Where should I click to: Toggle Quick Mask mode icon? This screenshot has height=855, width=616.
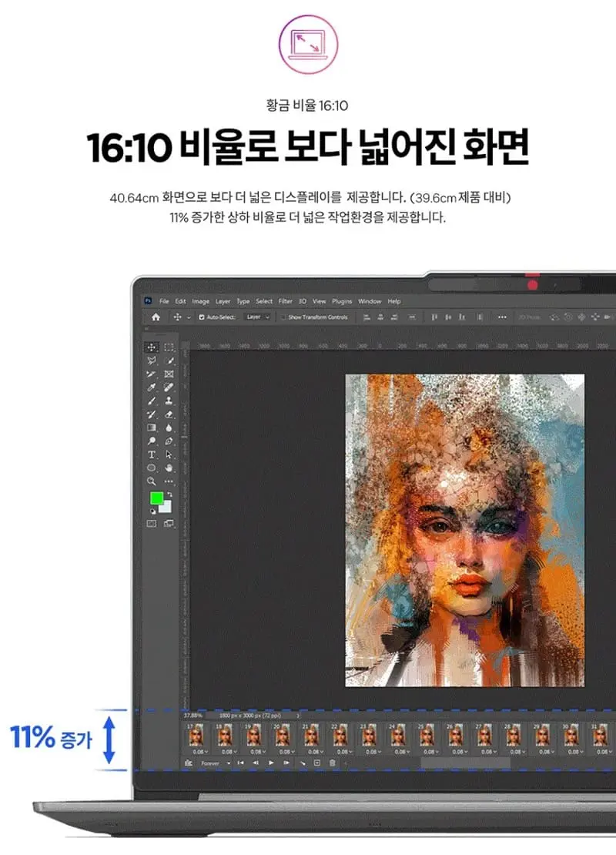152,524
